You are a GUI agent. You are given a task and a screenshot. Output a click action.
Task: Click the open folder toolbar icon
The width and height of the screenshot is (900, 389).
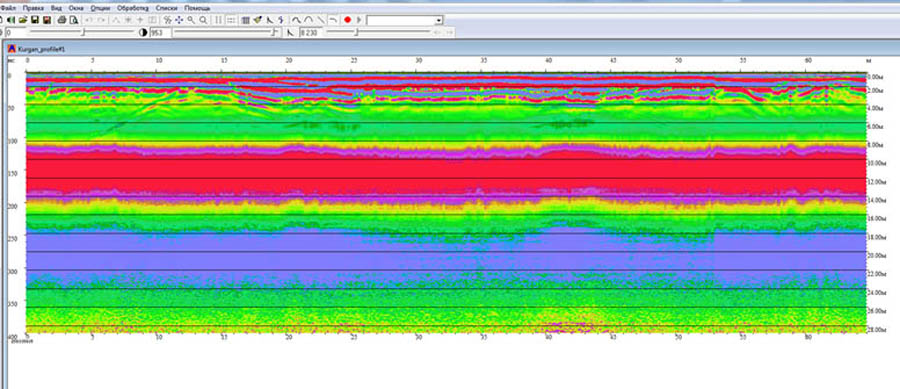[x=23, y=20]
